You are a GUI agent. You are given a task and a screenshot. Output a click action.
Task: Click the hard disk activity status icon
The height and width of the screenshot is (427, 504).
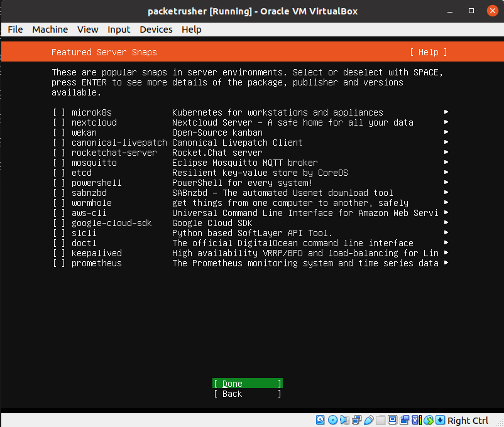click(320, 420)
